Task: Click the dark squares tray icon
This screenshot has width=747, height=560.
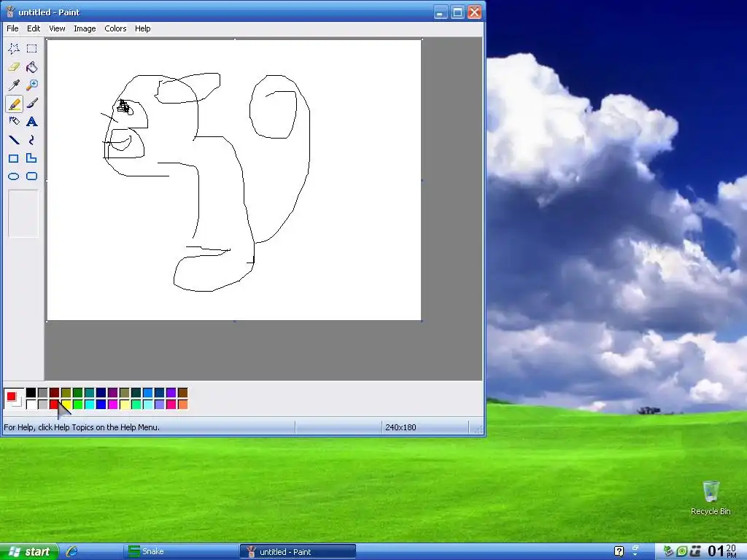Action: point(695,551)
